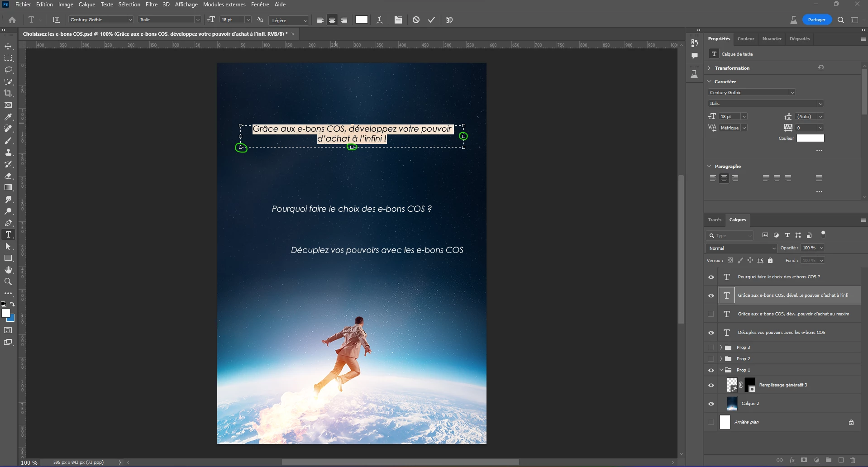
Task: Center text in options bar
Action: pyautogui.click(x=332, y=20)
